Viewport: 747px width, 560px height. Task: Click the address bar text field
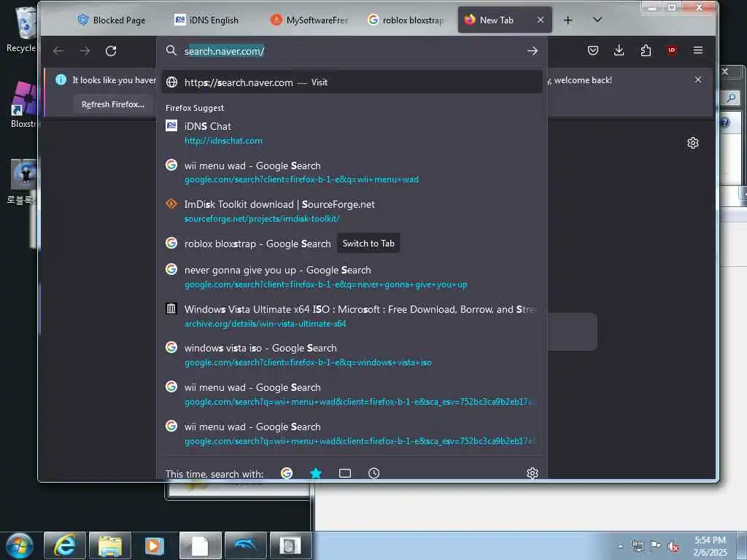point(352,51)
